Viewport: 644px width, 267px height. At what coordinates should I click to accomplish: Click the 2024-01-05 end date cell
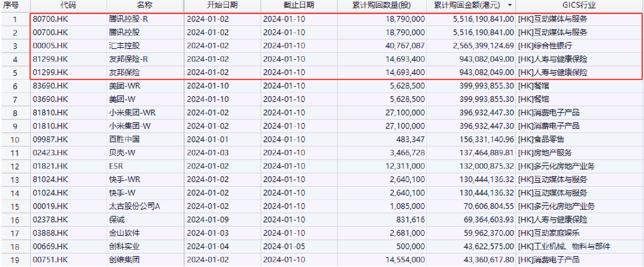[x=284, y=246]
